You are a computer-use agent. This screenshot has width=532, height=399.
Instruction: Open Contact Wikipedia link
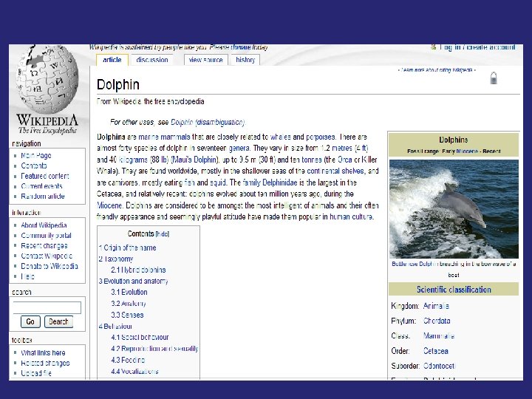coord(47,256)
